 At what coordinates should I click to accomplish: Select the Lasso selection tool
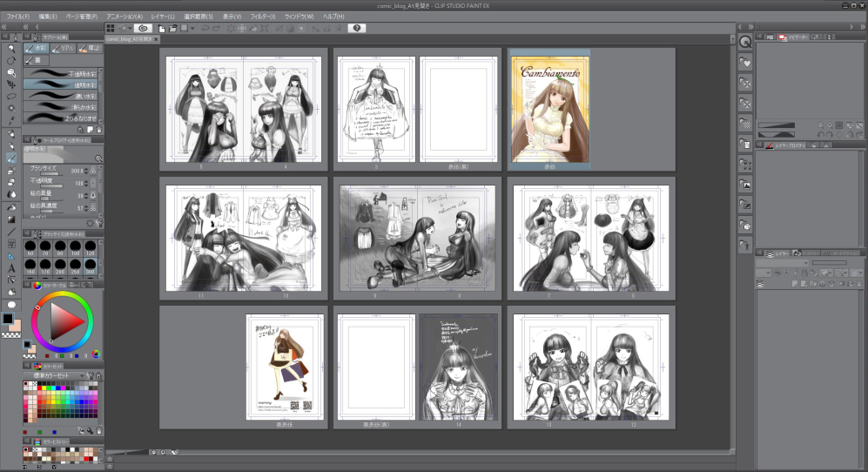click(11, 97)
